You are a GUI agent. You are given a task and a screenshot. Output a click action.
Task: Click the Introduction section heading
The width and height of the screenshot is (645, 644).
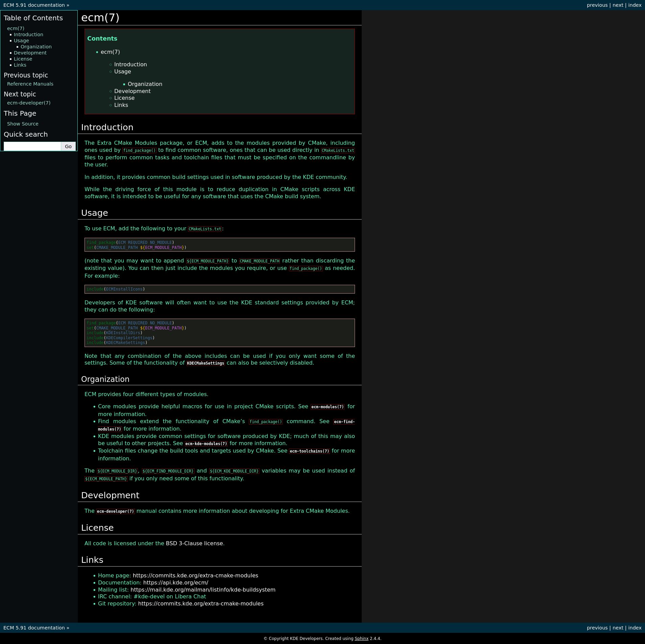[107, 128]
